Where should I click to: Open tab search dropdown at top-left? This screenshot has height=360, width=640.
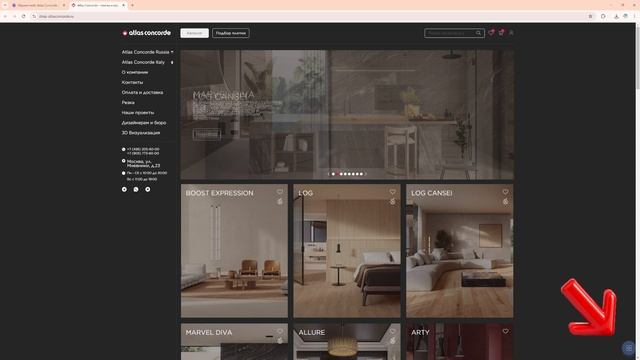[x=5, y=5]
